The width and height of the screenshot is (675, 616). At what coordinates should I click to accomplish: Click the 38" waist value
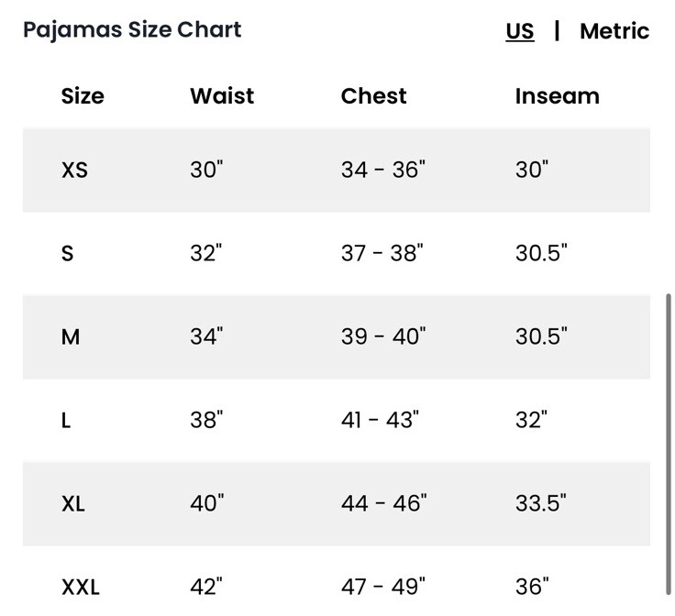click(x=206, y=420)
